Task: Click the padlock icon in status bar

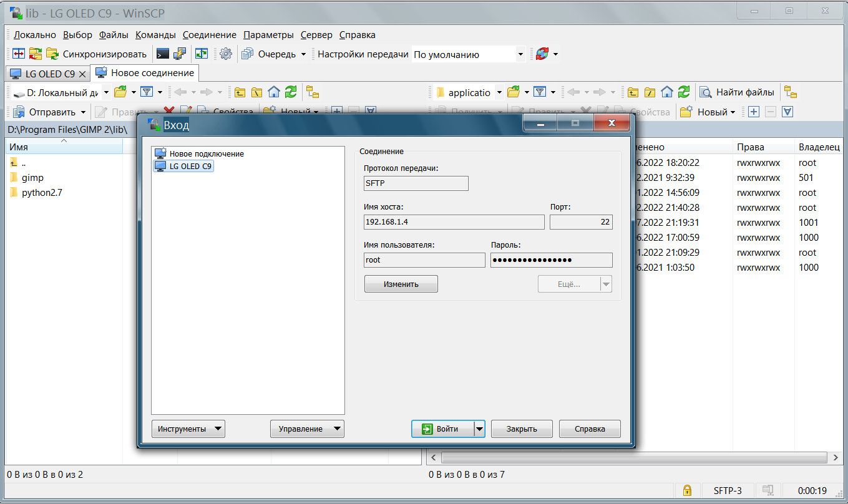Action: [687, 490]
